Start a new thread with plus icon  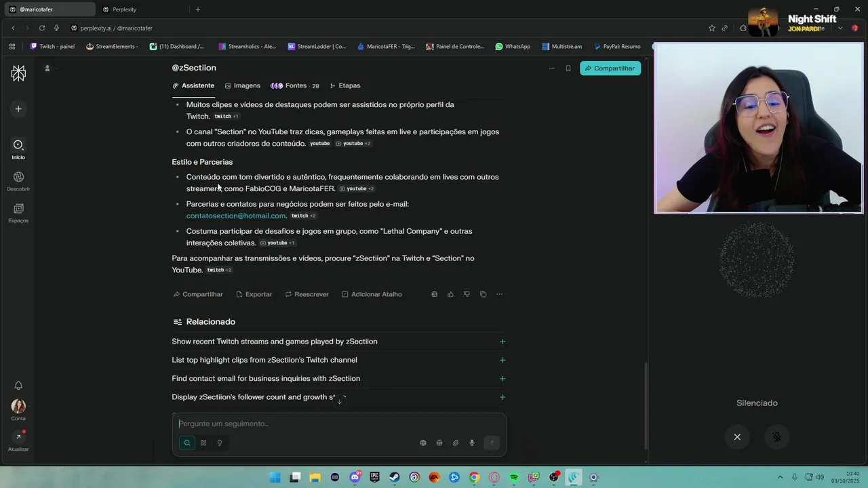(18, 109)
